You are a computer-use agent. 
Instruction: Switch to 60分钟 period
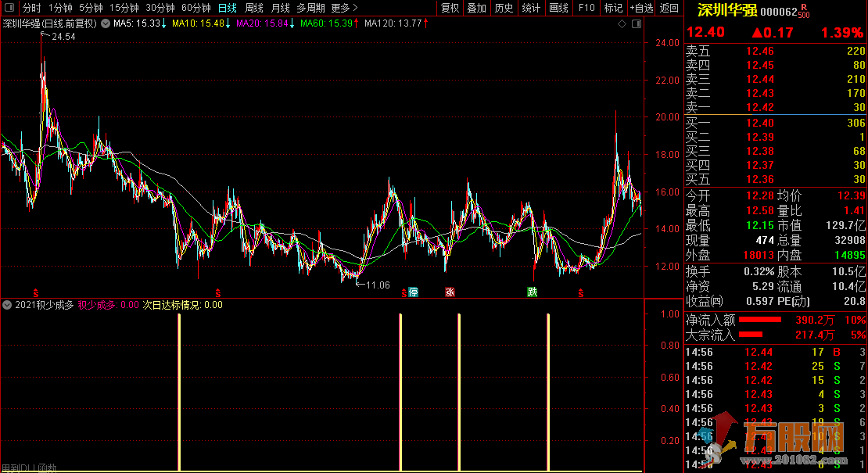click(x=196, y=8)
